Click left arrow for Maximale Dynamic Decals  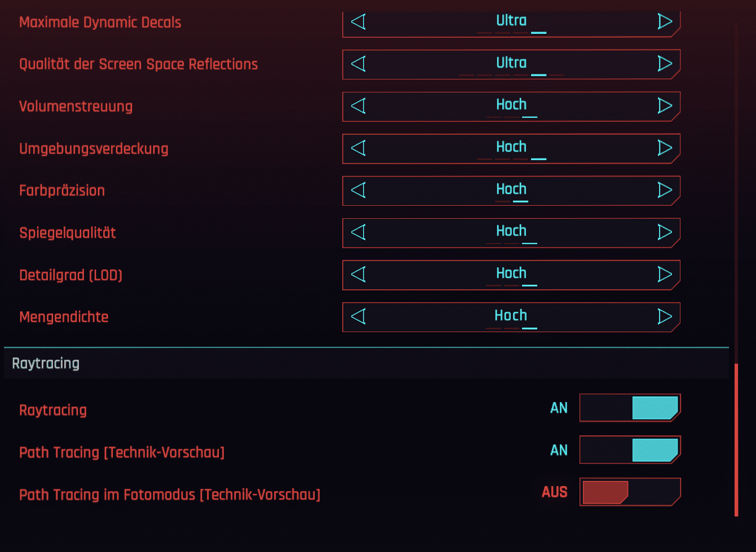tap(359, 21)
